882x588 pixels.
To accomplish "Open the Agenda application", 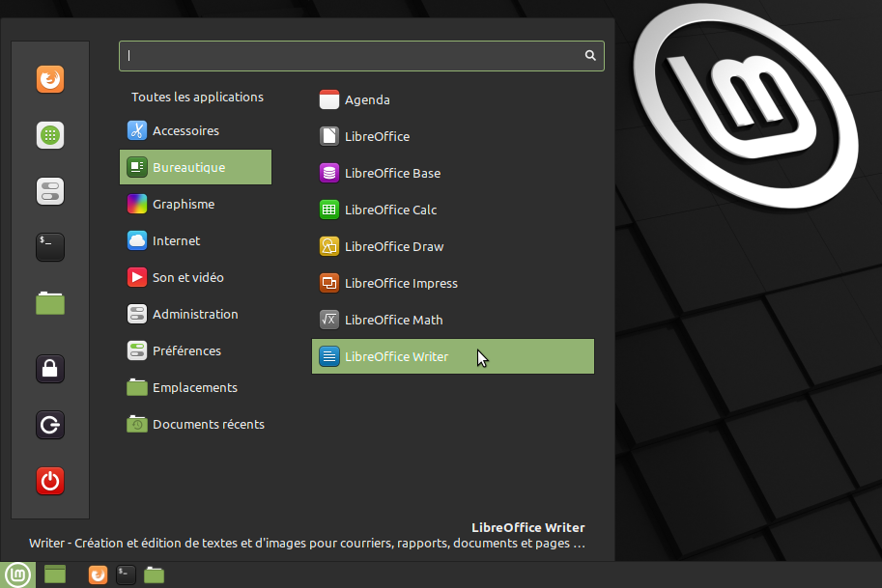I will pos(367,99).
